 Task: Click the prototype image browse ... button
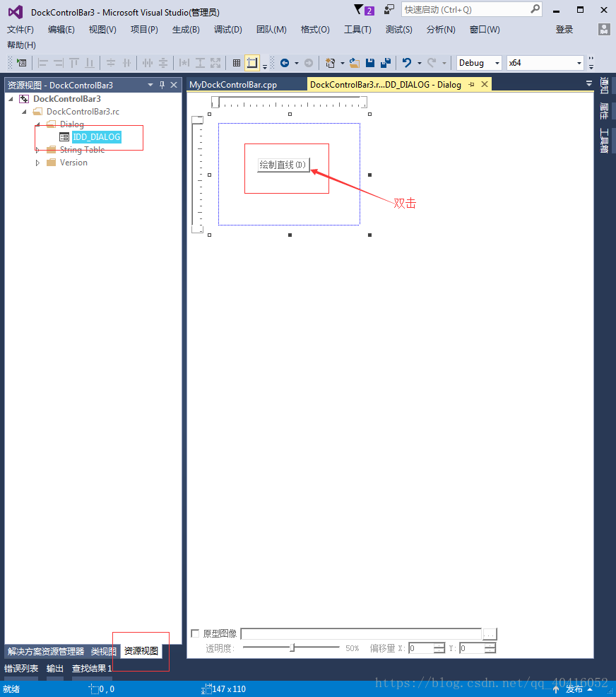[490, 634]
